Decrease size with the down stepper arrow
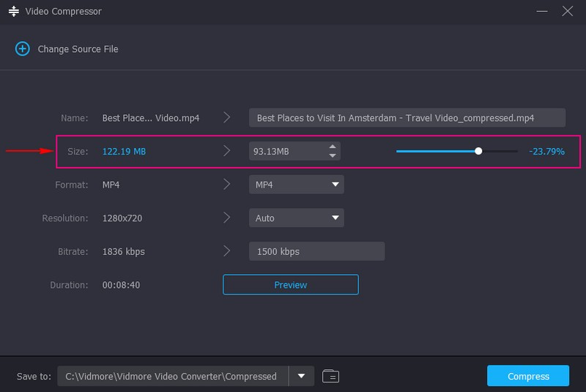This screenshot has height=392, width=586. pyautogui.click(x=333, y=155)
